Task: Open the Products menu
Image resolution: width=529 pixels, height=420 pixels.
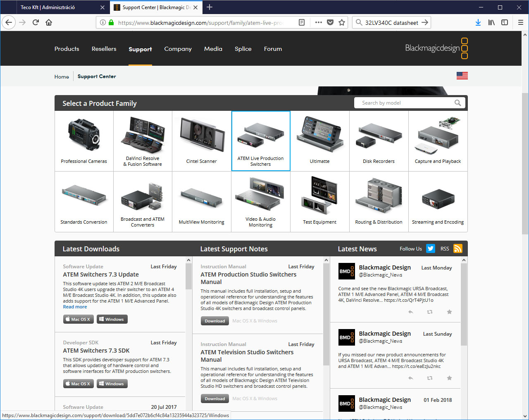Action: tap(67, 49)
